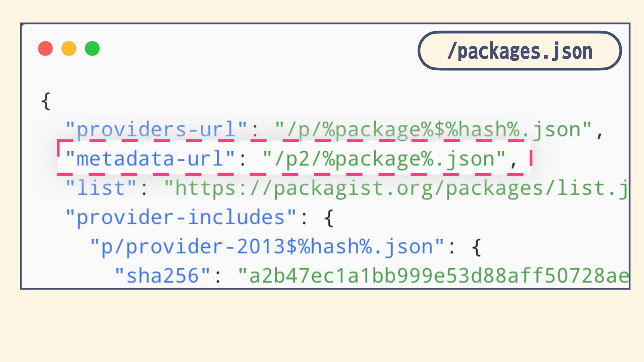
Task: Click the colon after "list" key
Action: (144, 189)
